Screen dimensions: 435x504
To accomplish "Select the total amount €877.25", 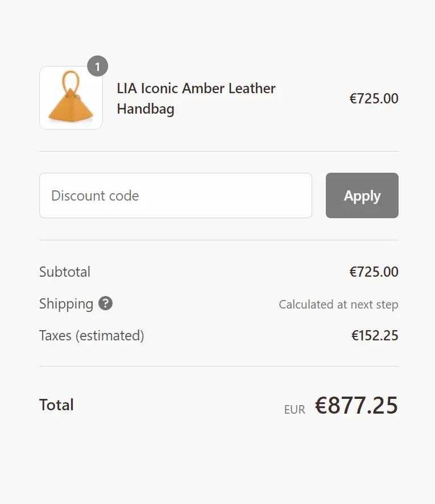I will click(x=357, y=406).
